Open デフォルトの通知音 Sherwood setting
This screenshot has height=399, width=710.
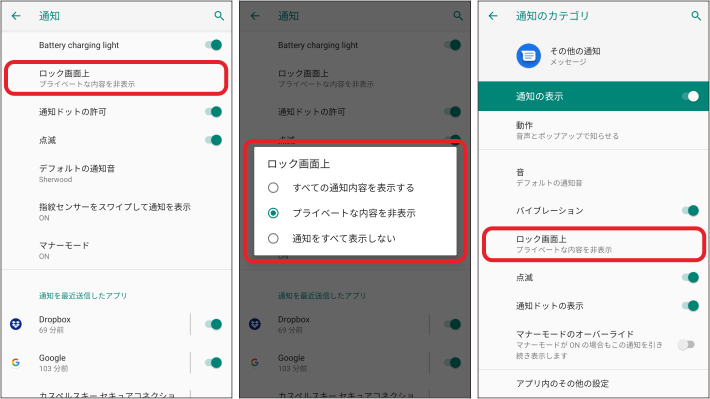[116, 173]
